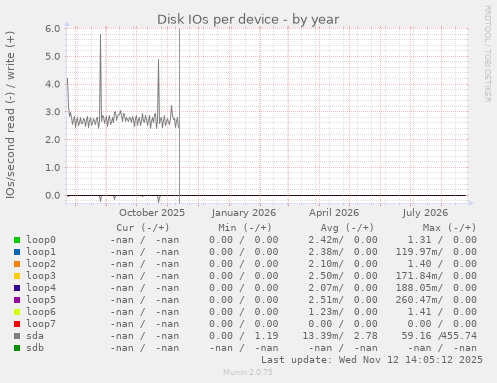Click loop2 max value '1.40'
This screenshot has width=497, height=383.
click(x=419, y=264)
